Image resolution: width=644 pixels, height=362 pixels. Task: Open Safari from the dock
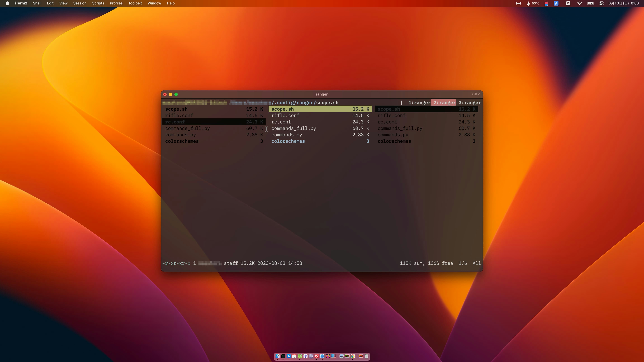pos(322,356)
